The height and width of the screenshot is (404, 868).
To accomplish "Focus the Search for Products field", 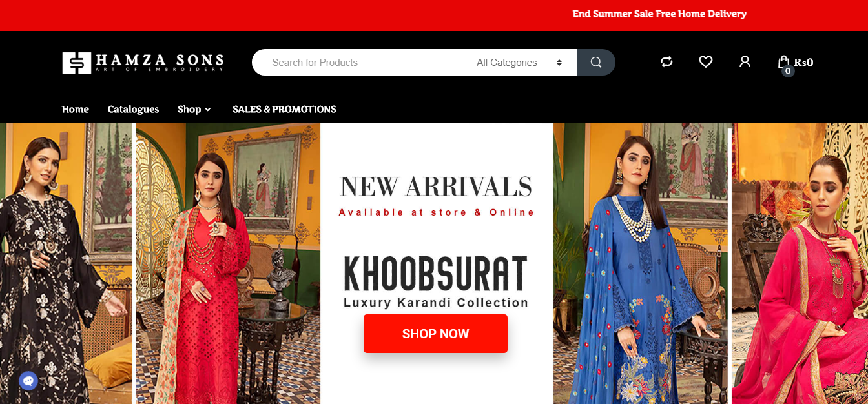I will 362,63.
